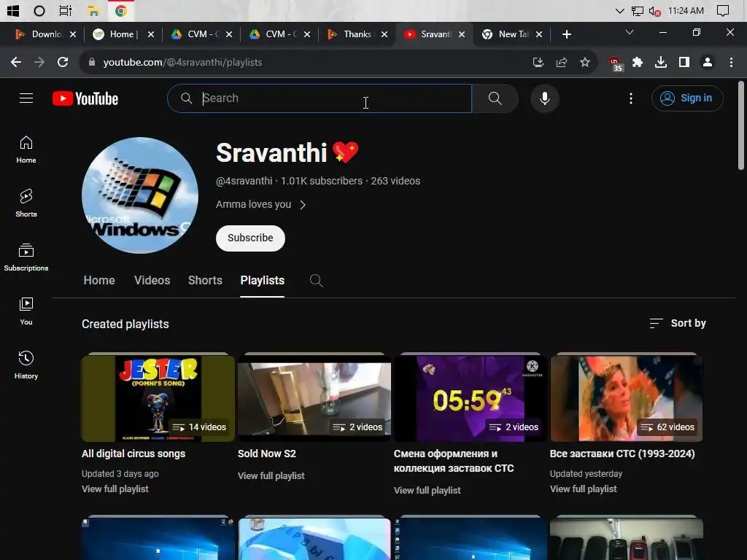The width and height of the screenshot is (747, 560).
Task: Go to Home in the sidebar
Action: tap(26, 149)
